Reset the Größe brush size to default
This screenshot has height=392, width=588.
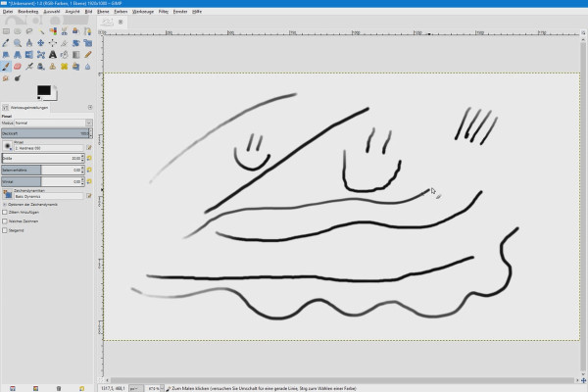(x=89, y=159)
